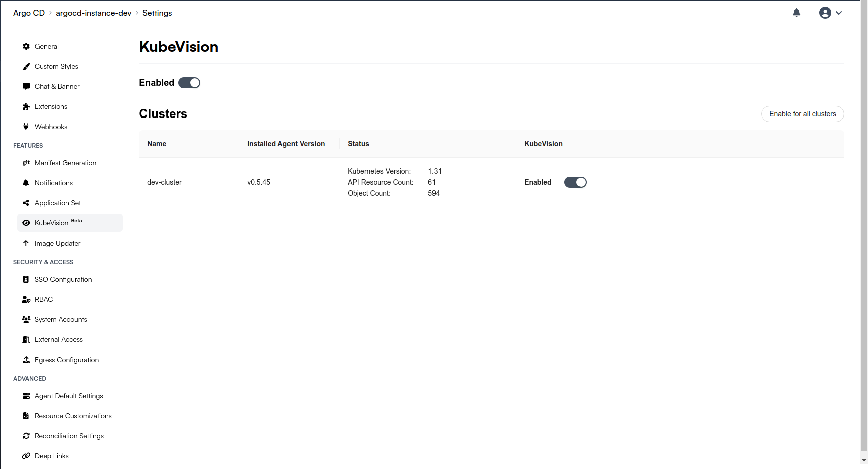The width and height of the screenshot is (868, 469).
Task: Toggle the main KubeVision Enabled switch
Action: (189, 83)
